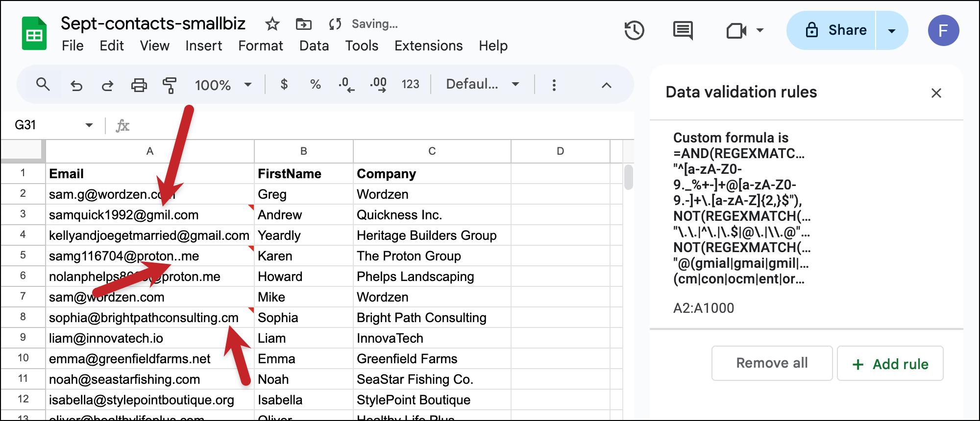Click the vertical scrollbar thumb
The image size is (980, 421).
pyautogui.click(x=629, y=177)
